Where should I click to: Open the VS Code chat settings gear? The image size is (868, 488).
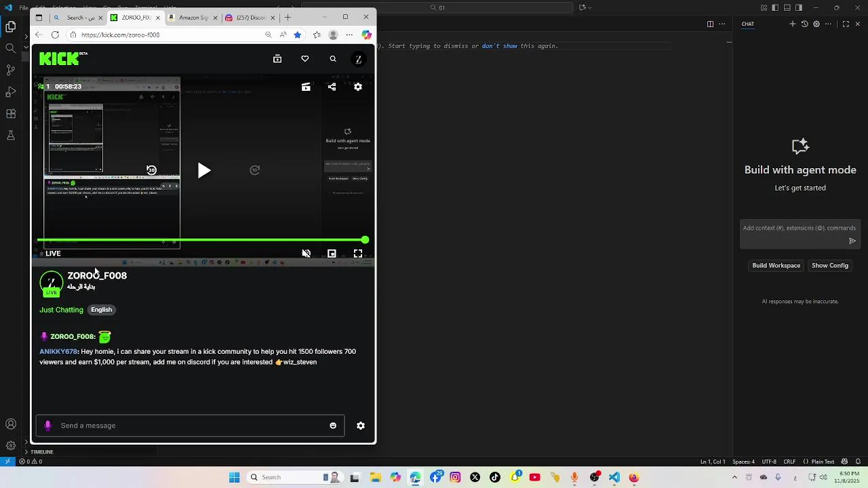click(816, 24)
